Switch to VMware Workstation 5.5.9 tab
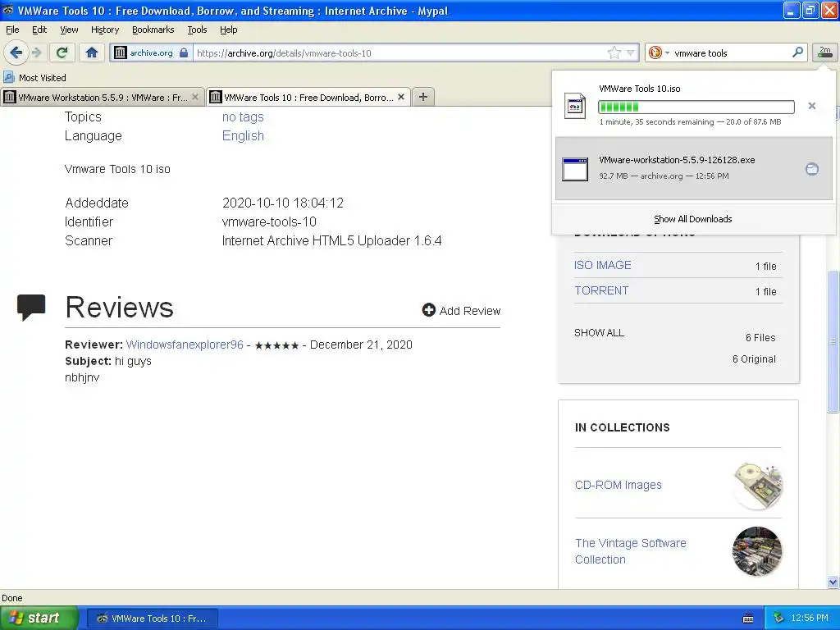This screenshot has height=630, width=840. coord(102,97)
